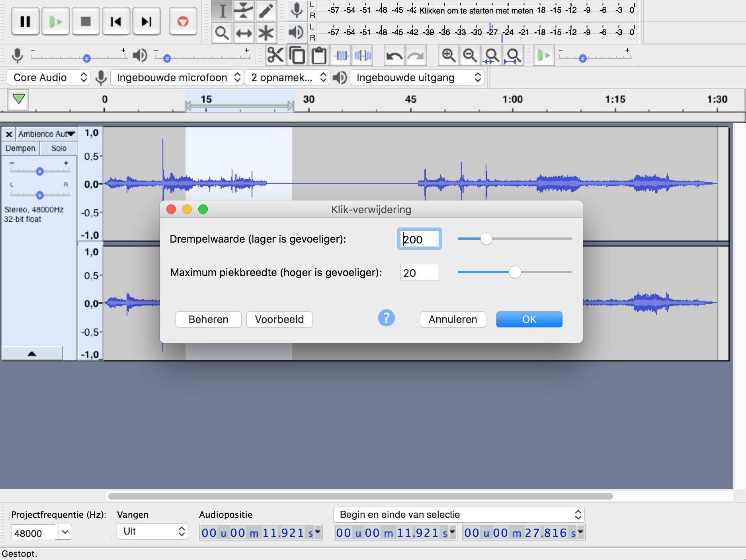Select the Envelope tool
This screenshot has width=746, height=560.
[244, 11]
